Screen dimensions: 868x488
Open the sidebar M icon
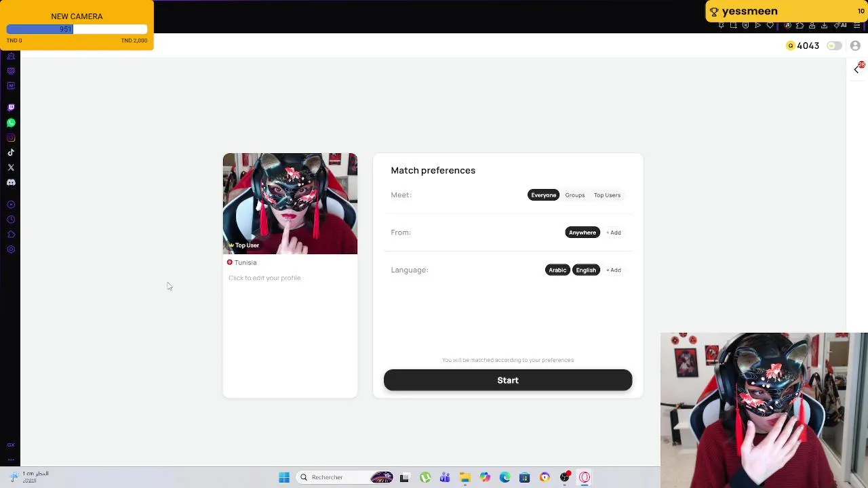(x=11, y=85)
